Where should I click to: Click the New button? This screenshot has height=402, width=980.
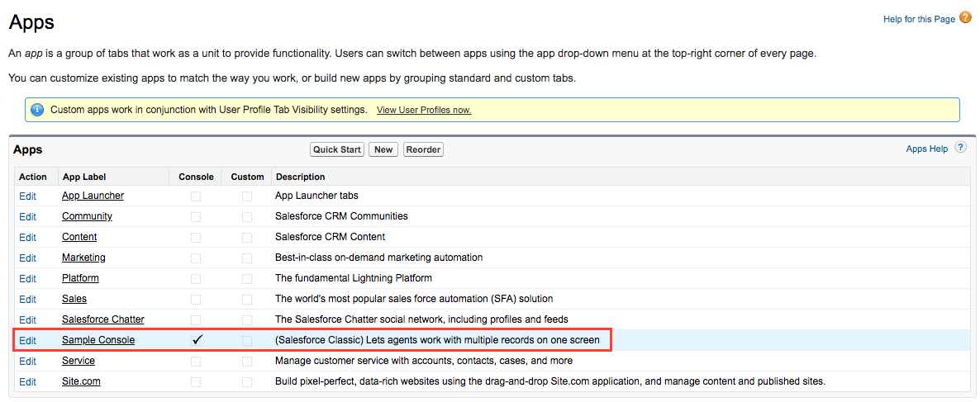[x=383, y=149]
